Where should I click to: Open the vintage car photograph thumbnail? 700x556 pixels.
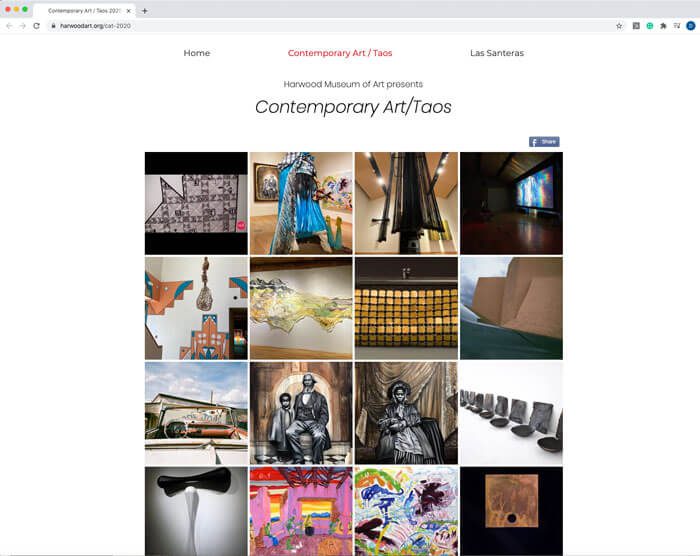(x=196, y=413)
